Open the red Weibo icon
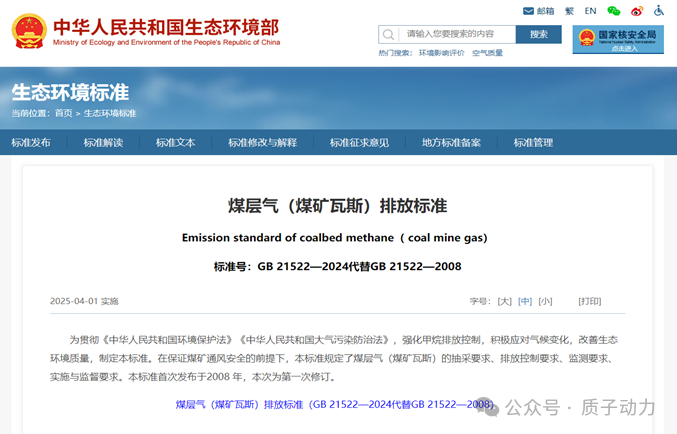Image resolution: width=677 pixels, height=434 pixels. pyautogui.click(x=636, y=11)
